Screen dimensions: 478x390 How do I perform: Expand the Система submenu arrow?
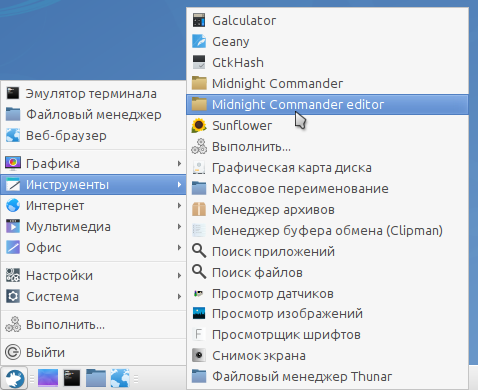pos(179,296)
